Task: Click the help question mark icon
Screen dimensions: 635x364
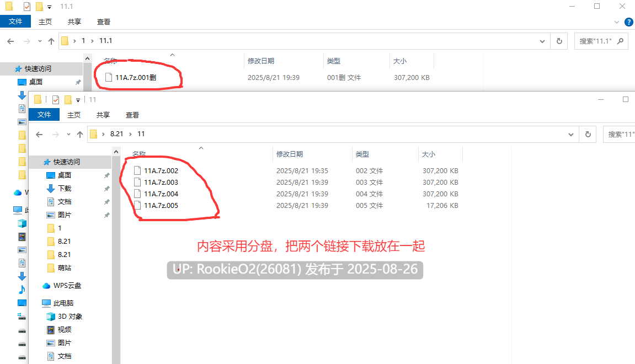Action: pyautogui.click(x=629, y=22)
